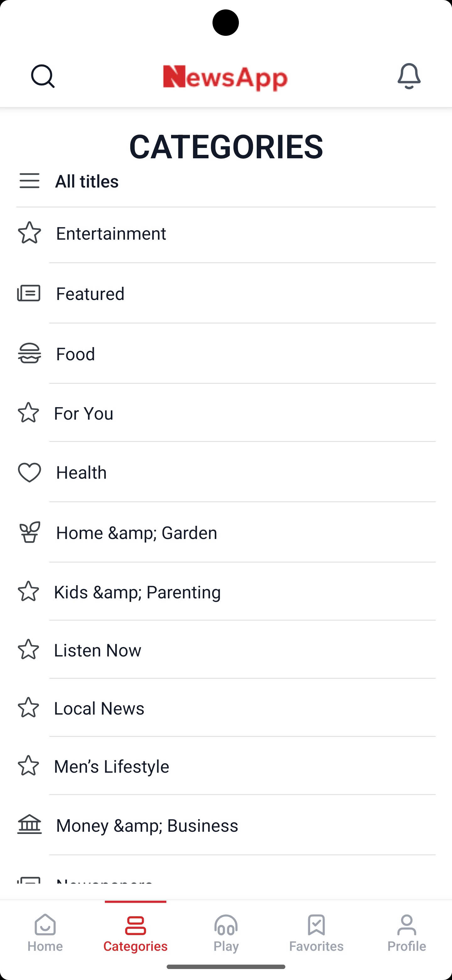Open the Profile tab
This screenshot has width=452, height=980.
407,933
